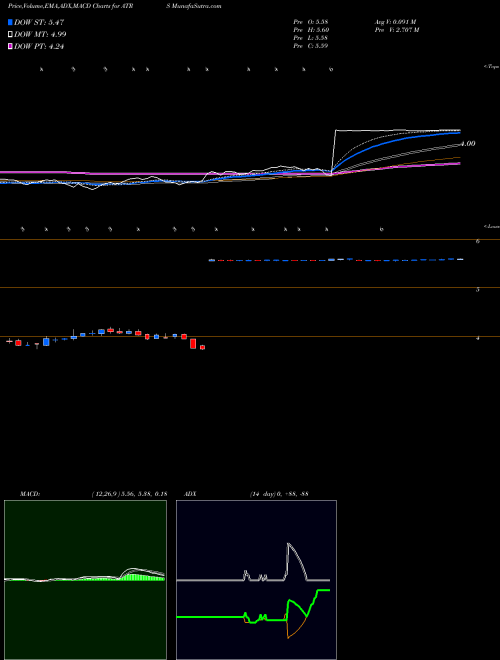
Task: Click the '<Tops' label at right edge
Action: tap(492, 67)
